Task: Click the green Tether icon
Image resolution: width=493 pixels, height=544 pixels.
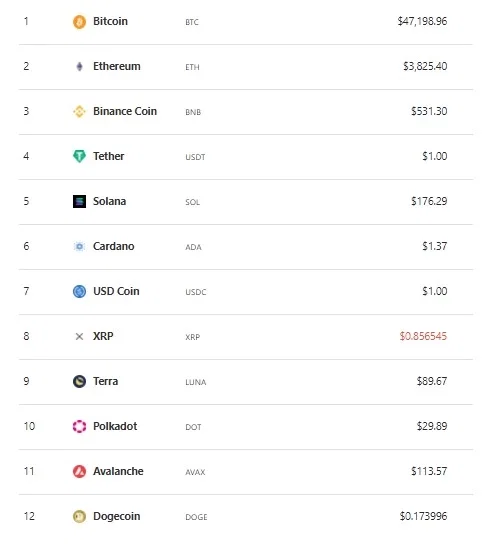Action: 79,156
